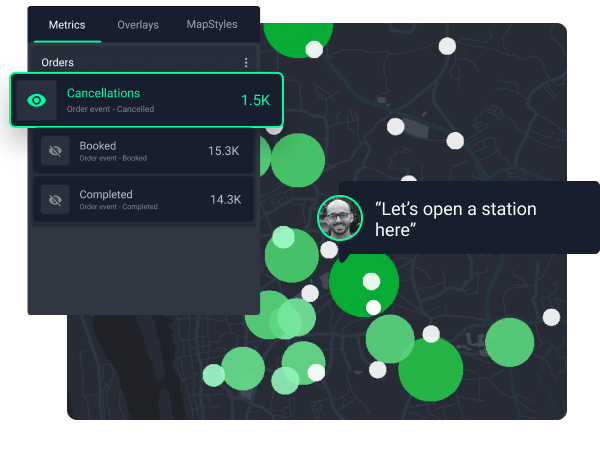Switch to the Metrics tab
The height and width of the screenshot is (450, 600).
pyautogui.click(x=67, y=24)
